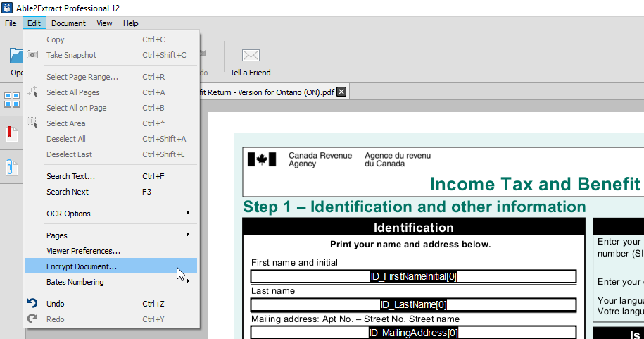This screenshot has height=339, width=644.
Task: Close the Ontario PDF document tab
Action: pos(341,92)
